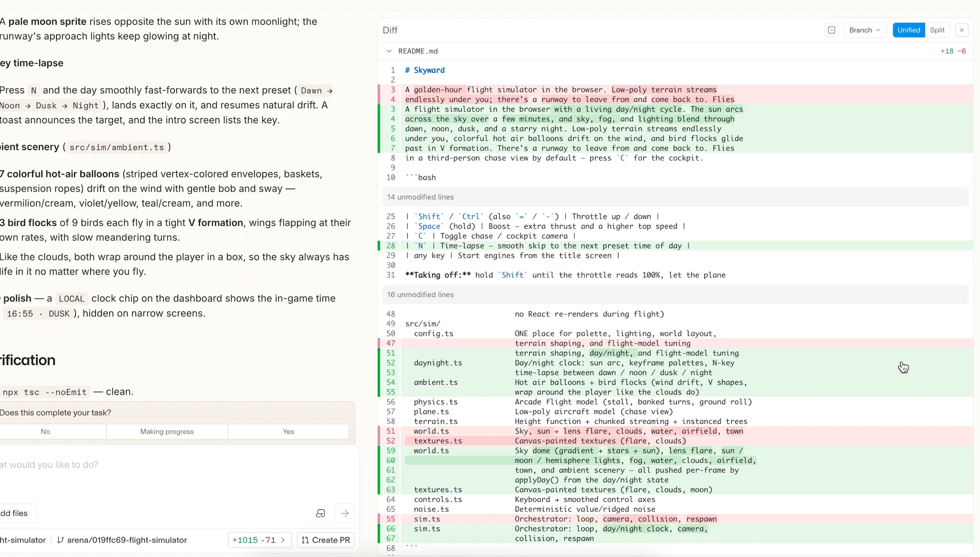The width and height of the screenshot is (980, 557).
Task: Answer Yes to task completion question
Action: (288, 432)
